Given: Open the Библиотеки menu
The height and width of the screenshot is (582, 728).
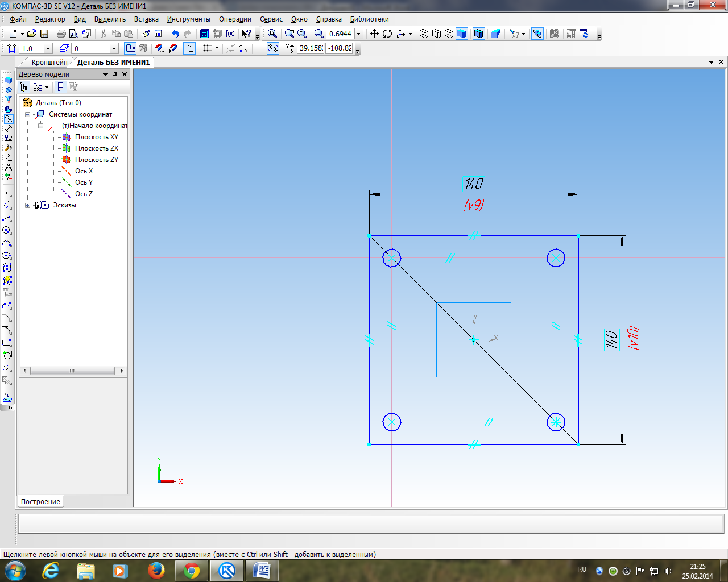Looking at the screenshot, I should (x=370, y=19).
